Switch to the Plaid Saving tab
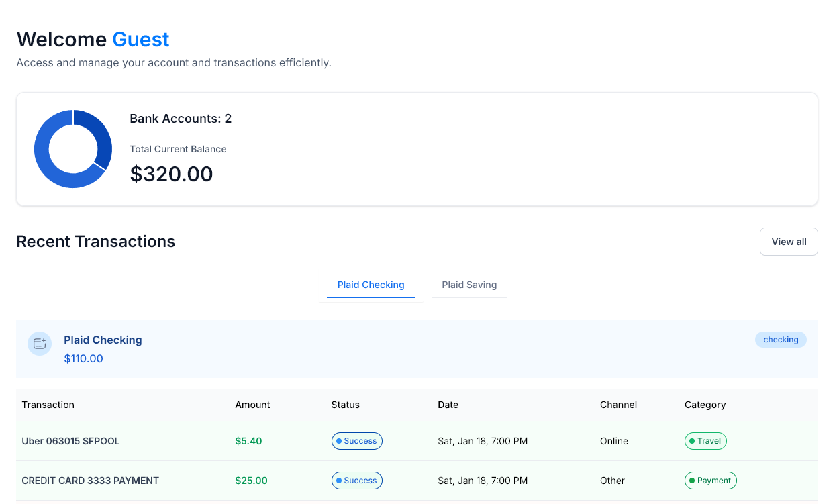Screen dimensions: 839x504 [468, 285]
